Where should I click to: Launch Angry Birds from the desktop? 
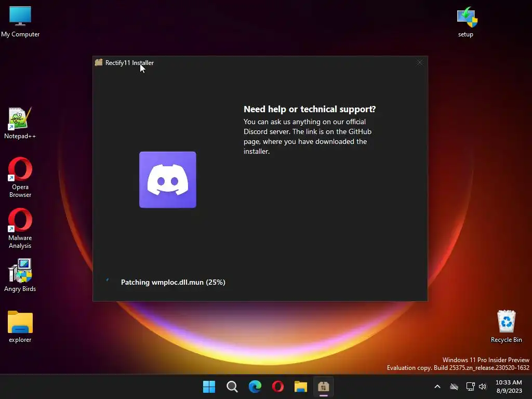click(x=20, y=275)
